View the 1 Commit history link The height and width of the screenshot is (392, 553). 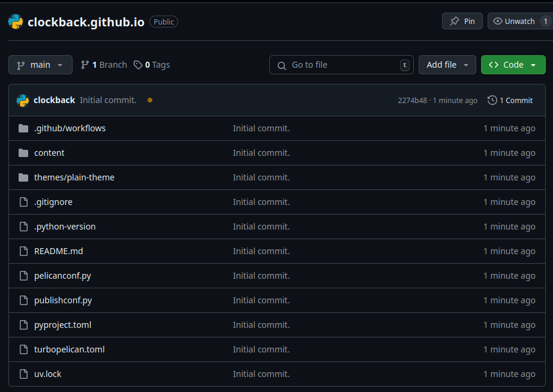pos(510,101)
